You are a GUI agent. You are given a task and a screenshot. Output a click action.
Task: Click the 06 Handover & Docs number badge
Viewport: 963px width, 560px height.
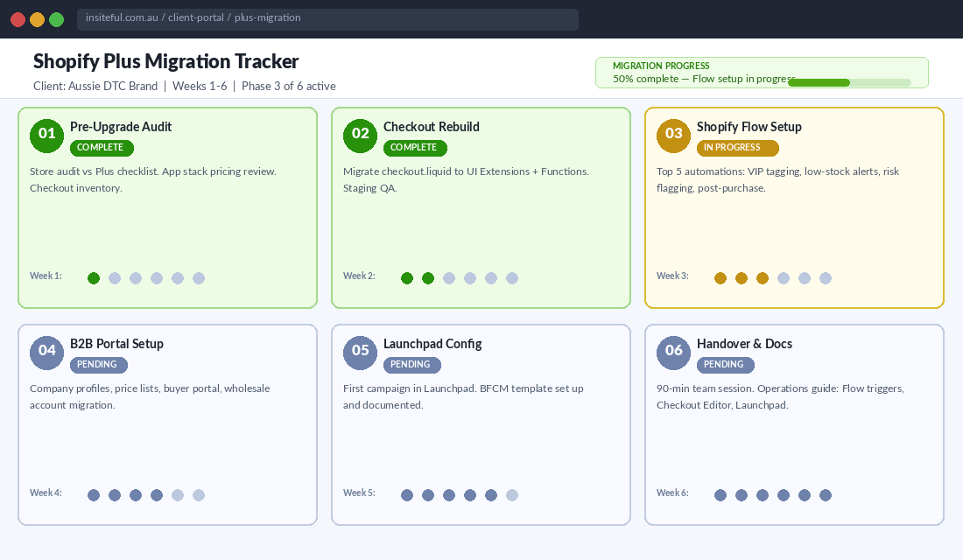pos(673,353)
